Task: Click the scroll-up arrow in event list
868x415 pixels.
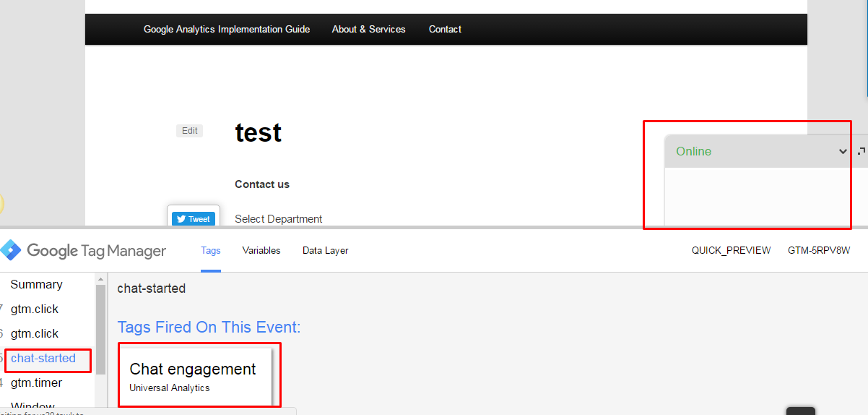Action: 101,278
